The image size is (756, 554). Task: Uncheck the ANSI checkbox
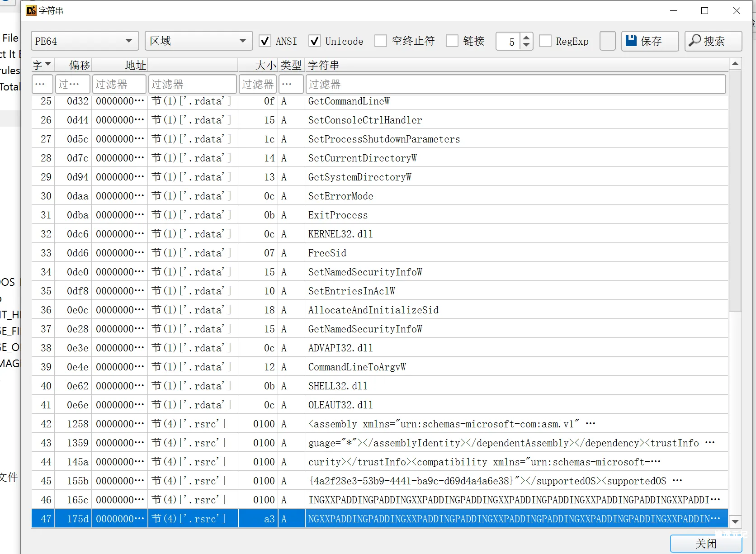coord(265,41)
